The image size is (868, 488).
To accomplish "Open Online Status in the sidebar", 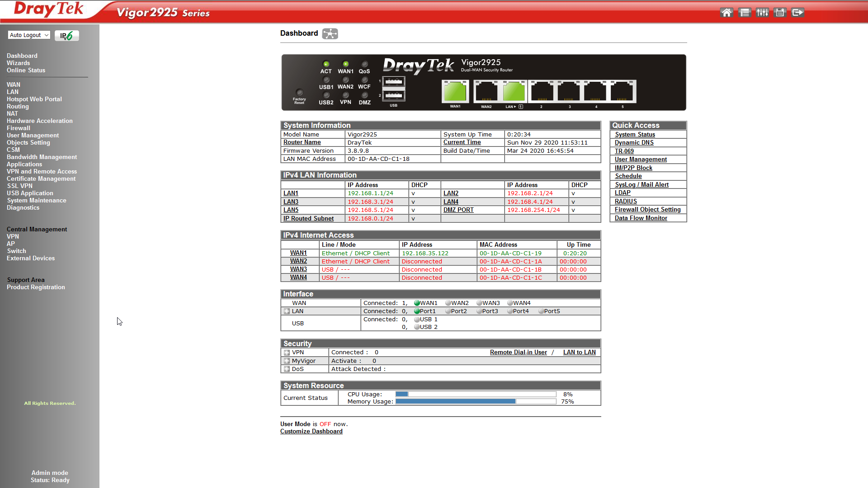I will point(26,70).
